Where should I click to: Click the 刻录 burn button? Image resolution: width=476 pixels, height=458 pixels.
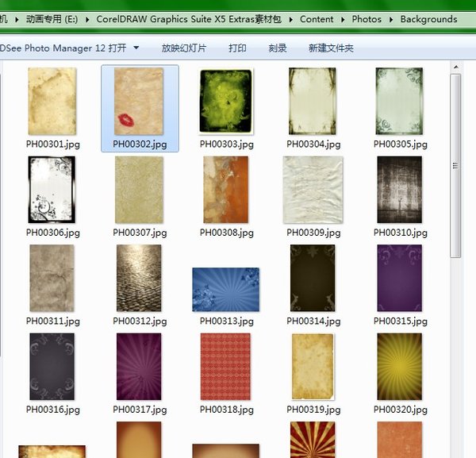278,48
